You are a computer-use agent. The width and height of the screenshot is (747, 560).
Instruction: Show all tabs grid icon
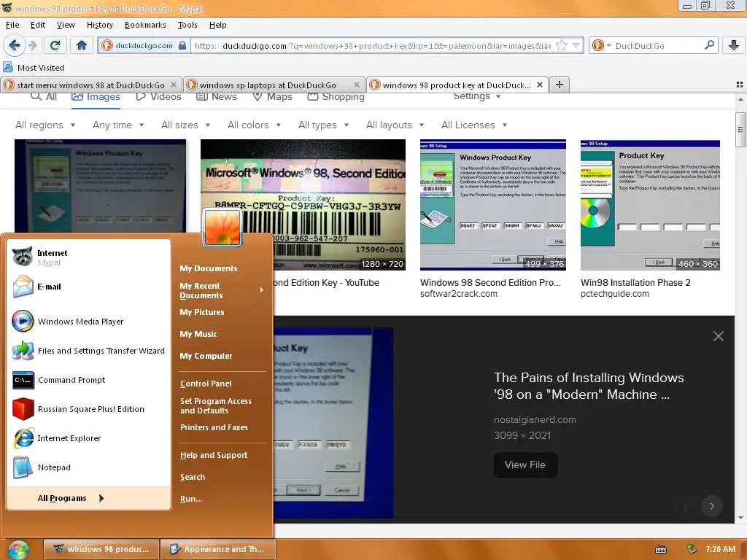click(740, 85)
